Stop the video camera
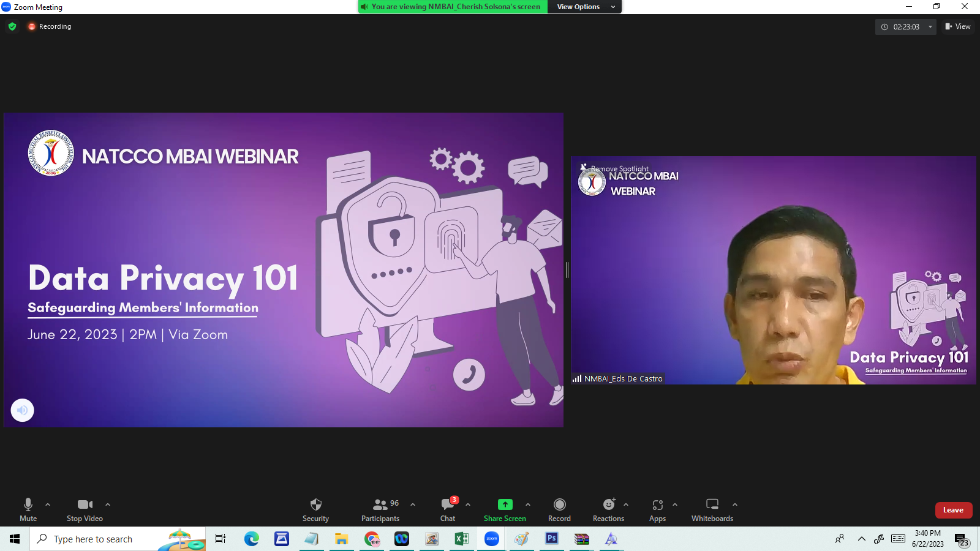 (85, 510)
